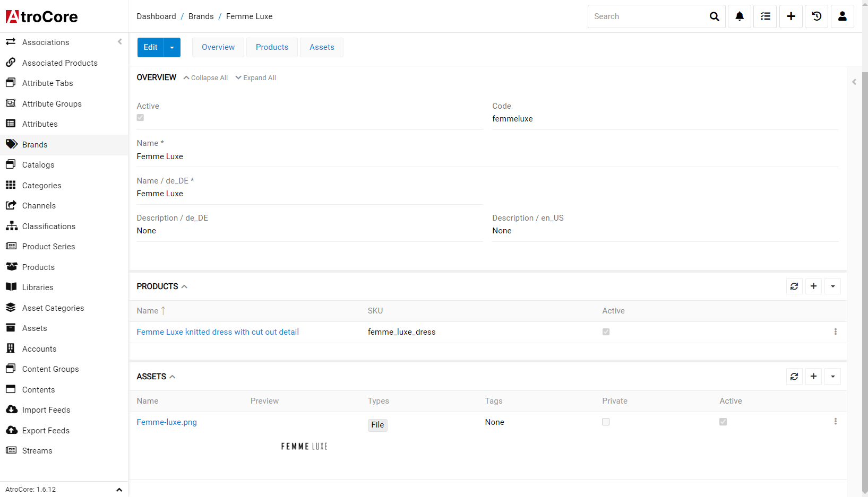Click the Brands tags icon

point(12,144)
